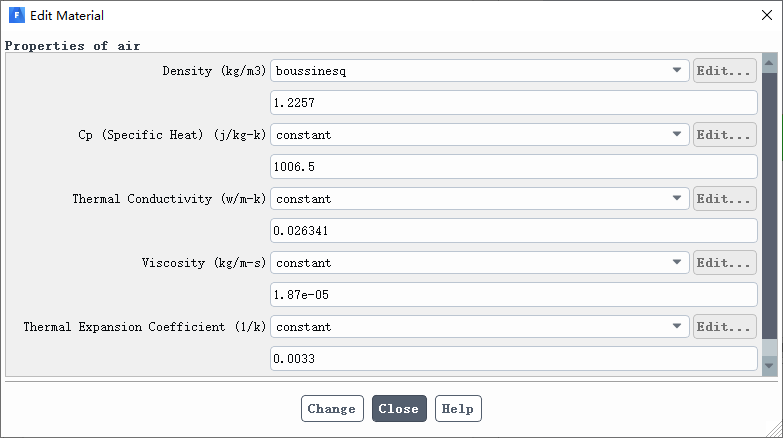Viewport: 783px width, 438px height.
Task: Click the Change button
Action: point(332,409)
